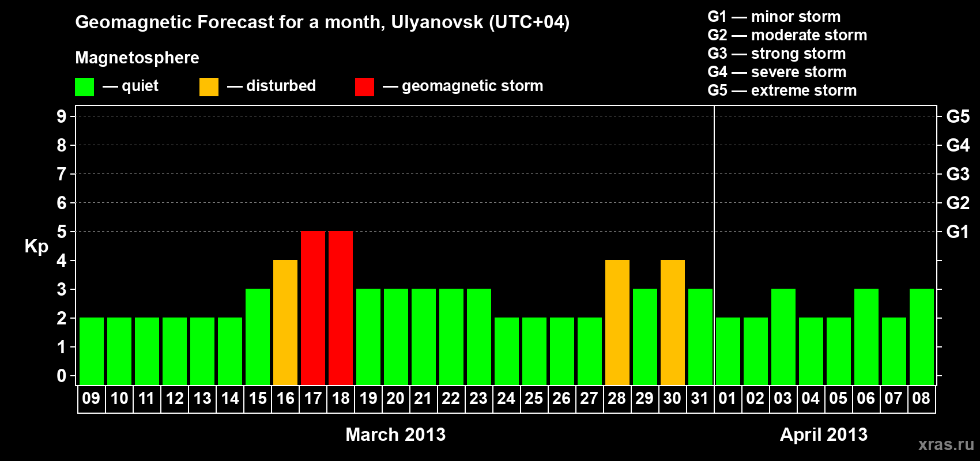Select the red bar for March 17
This screenshot has width=980, height=461.
click(313, 308)
